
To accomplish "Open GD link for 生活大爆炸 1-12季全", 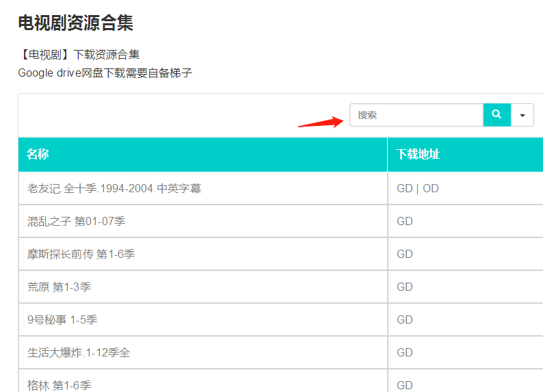I will 404,352.
